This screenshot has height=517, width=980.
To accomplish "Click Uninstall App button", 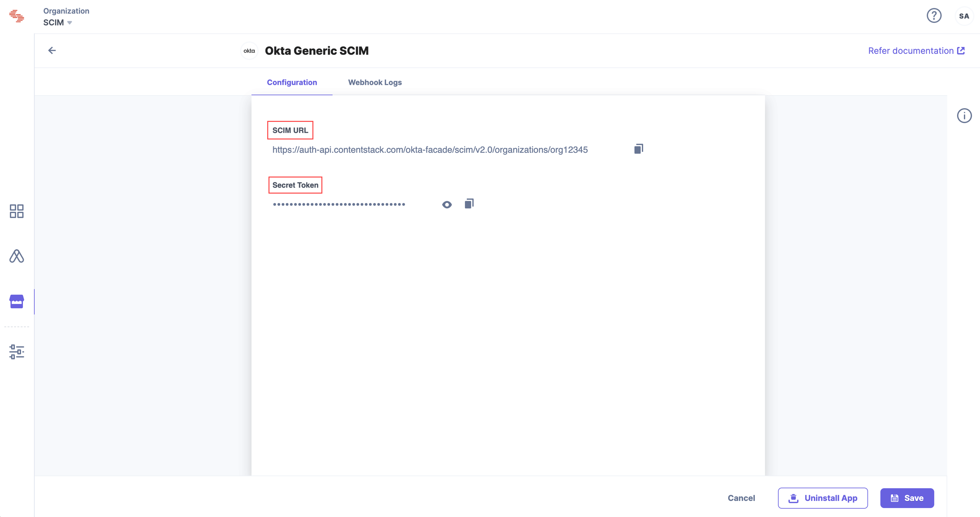I will click(x=823, y=498).
